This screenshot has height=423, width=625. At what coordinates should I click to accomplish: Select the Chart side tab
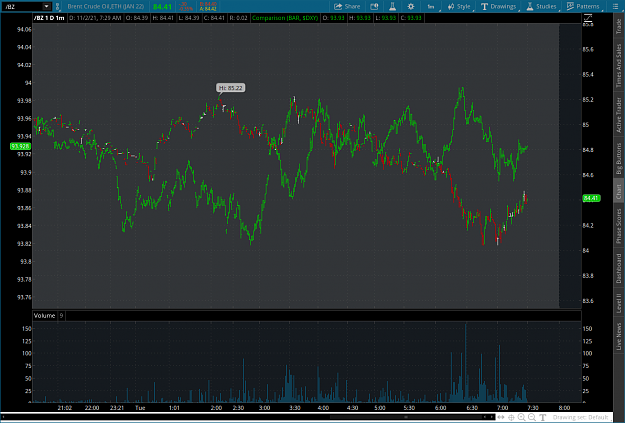pyautogui.click(x=619, y=192)
